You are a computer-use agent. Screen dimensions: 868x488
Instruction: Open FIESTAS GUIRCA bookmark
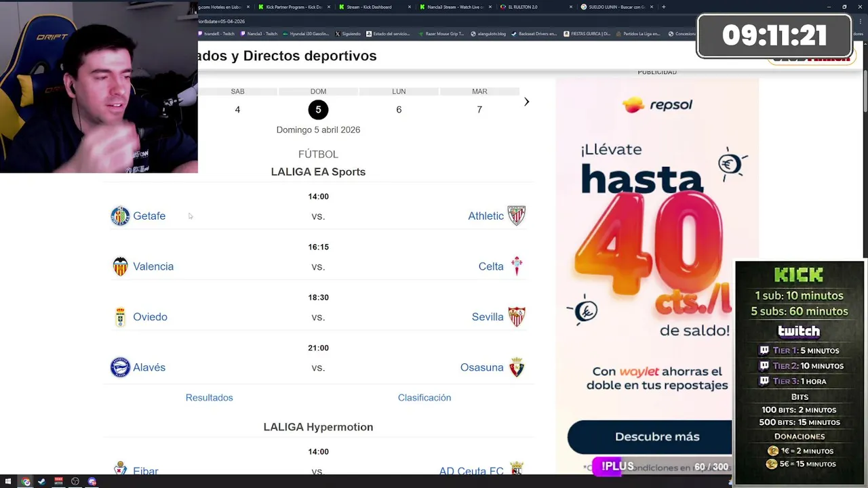[587, 33]
